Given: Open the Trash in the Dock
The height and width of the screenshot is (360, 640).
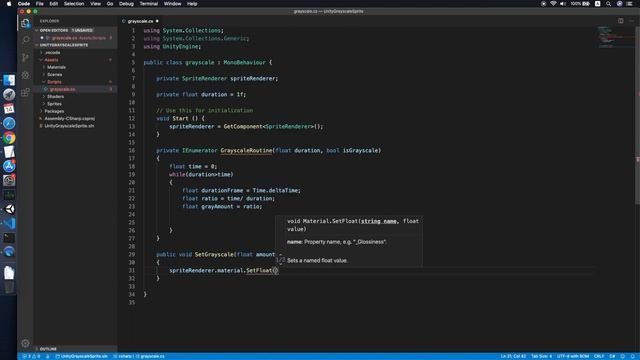Looking at the screenshot, I should (x=9, y=287).
